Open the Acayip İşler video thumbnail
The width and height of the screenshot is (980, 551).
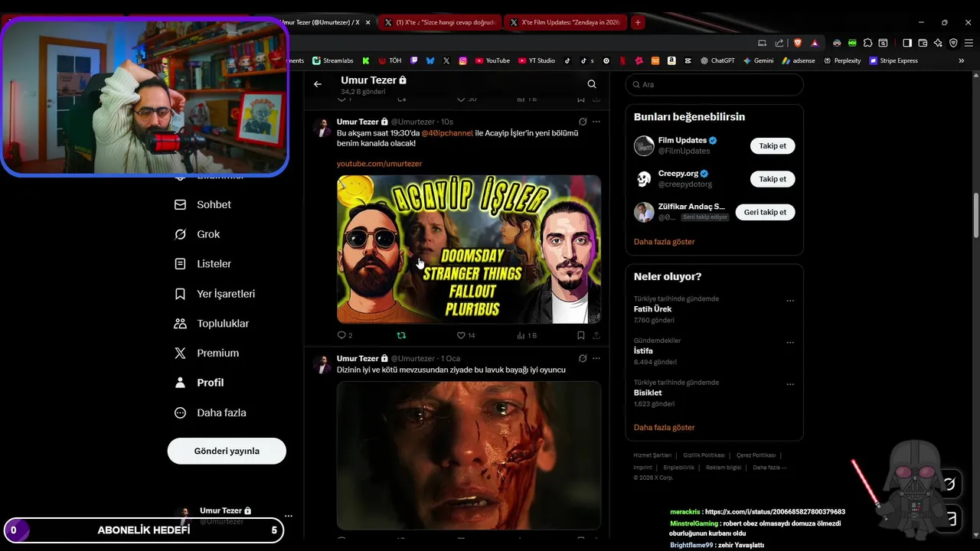[469, 249]
